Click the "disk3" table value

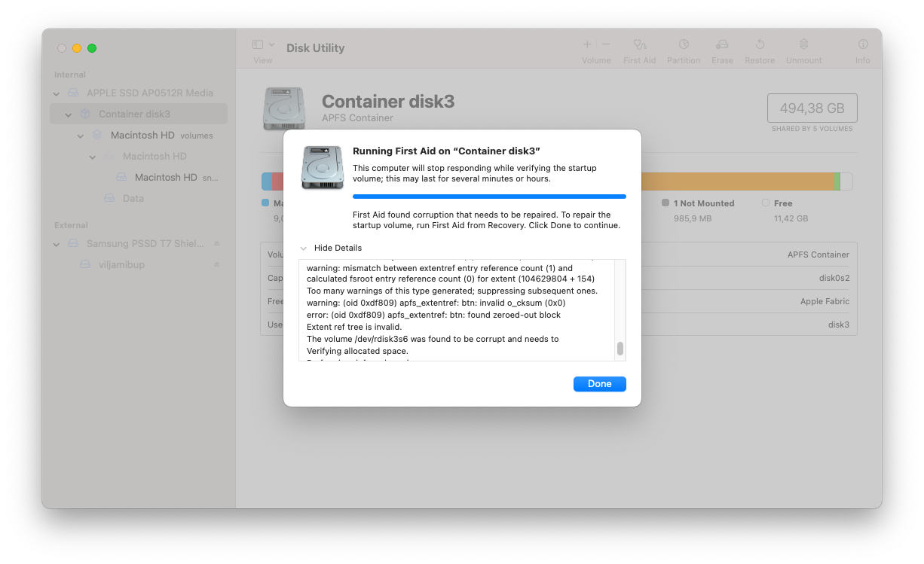coord(839,325)
